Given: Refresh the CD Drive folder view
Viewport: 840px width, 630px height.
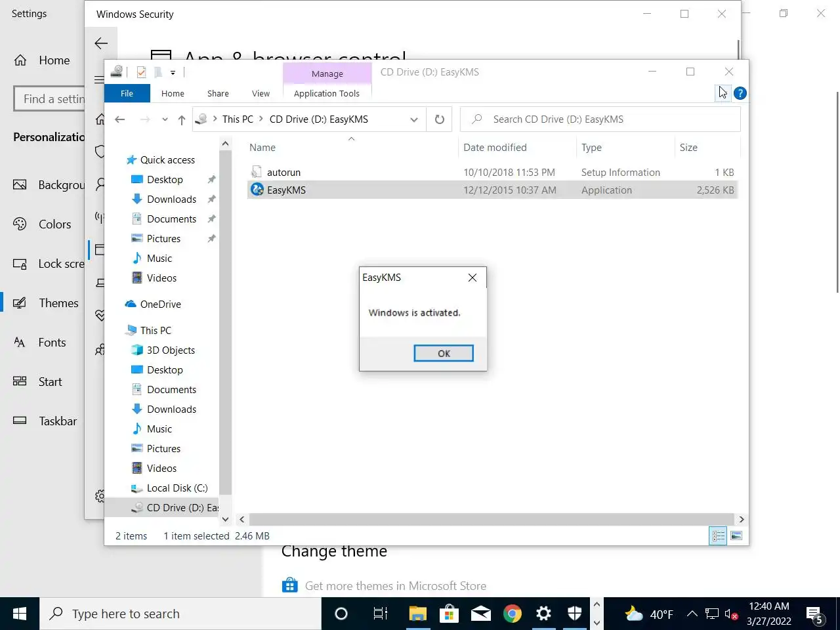Looking at the screenshot, I should (440, 119).
